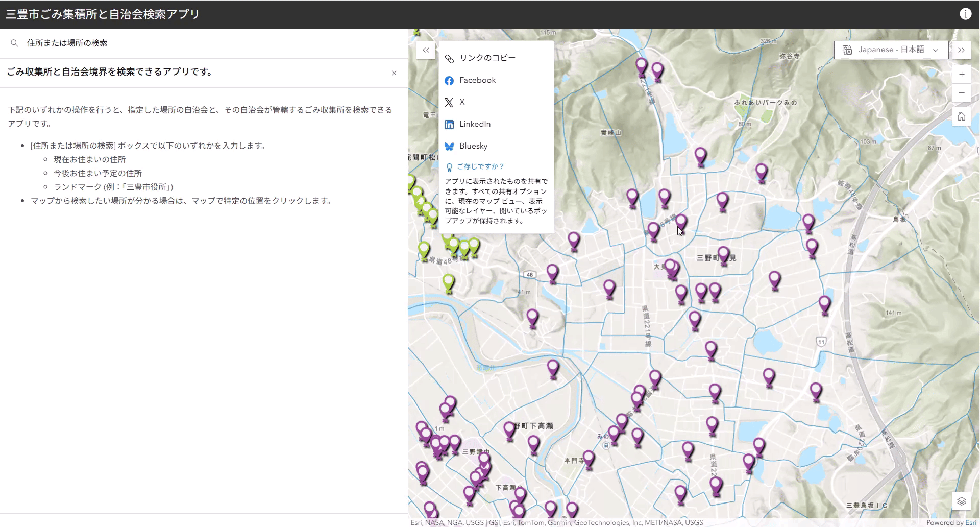Click the LinkedIn logo icon
The height and width of the screenshot is (527, 980).
(x=449, y=125)
